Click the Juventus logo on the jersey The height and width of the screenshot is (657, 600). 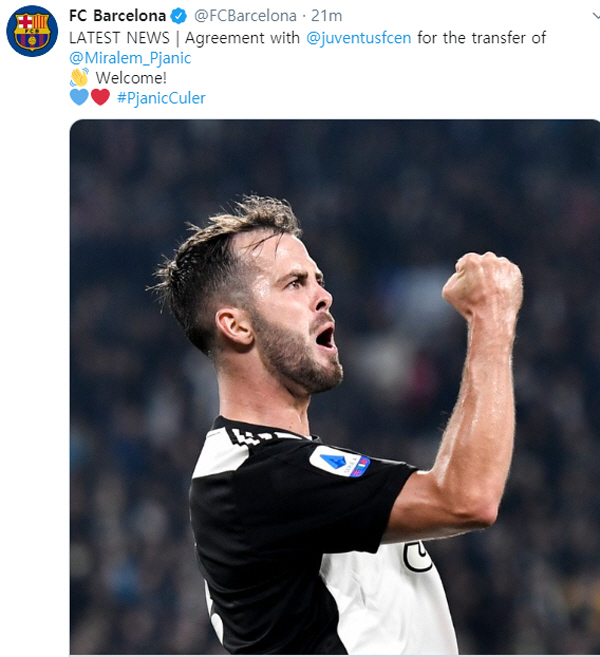click(x=417, y=556)
